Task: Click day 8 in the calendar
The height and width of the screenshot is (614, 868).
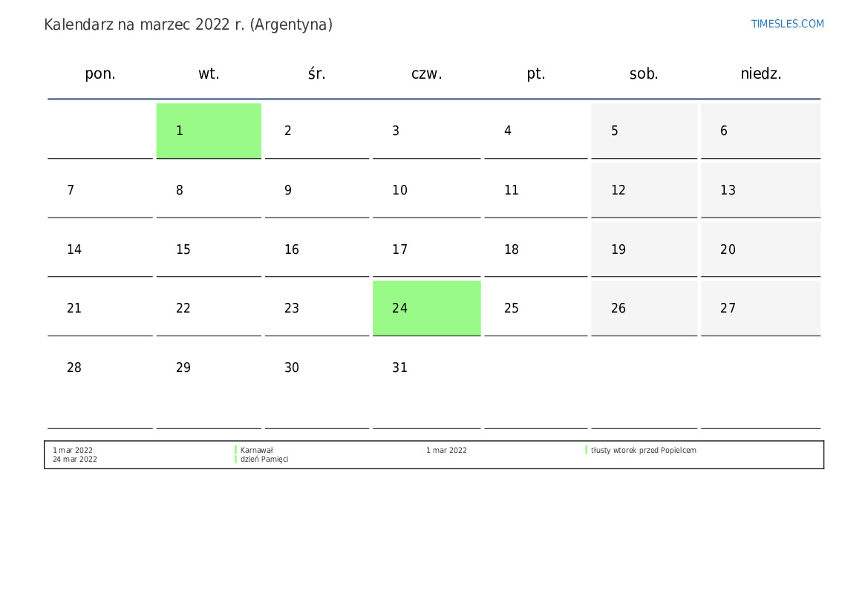Action: [x=209, y=190]
